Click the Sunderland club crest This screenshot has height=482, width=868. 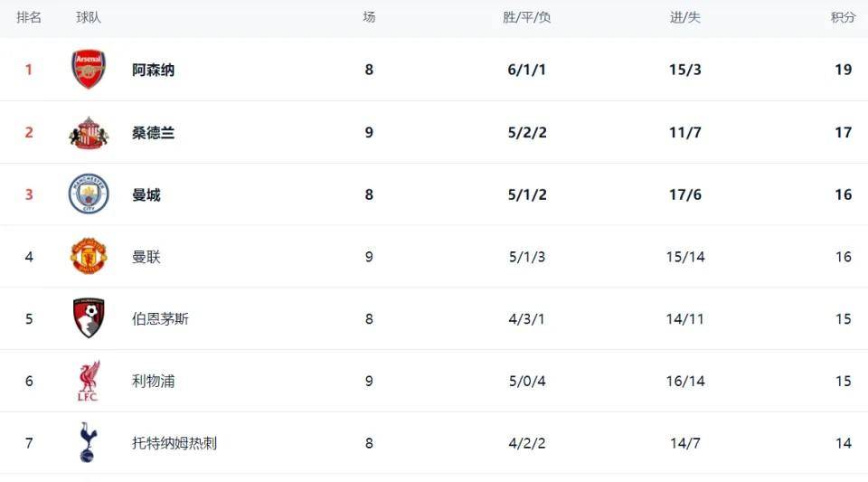[89, 132]
